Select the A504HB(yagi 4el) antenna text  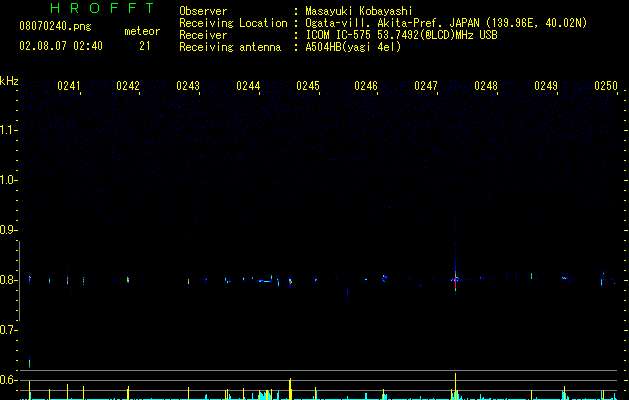tap(353, 47)
